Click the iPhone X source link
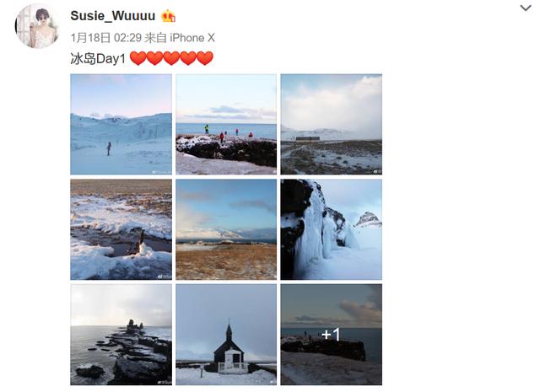Screen dimensions: 540x392 192,37
